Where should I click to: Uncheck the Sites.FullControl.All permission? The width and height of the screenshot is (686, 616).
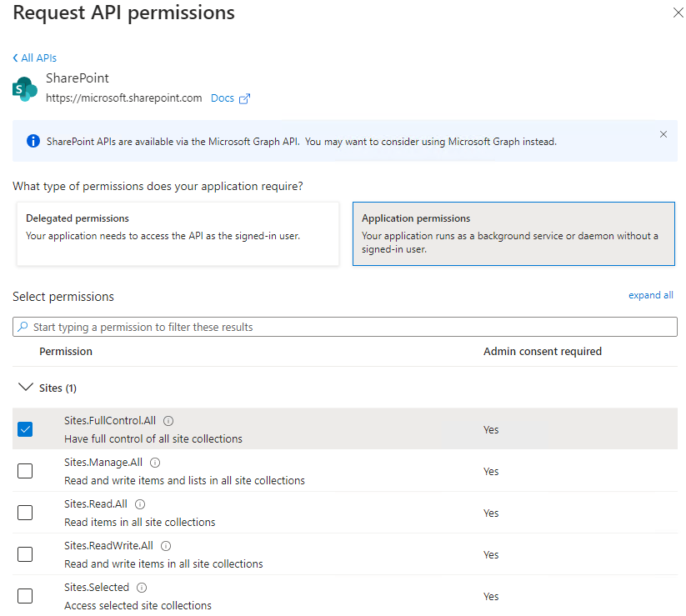(x=25, y=429)
